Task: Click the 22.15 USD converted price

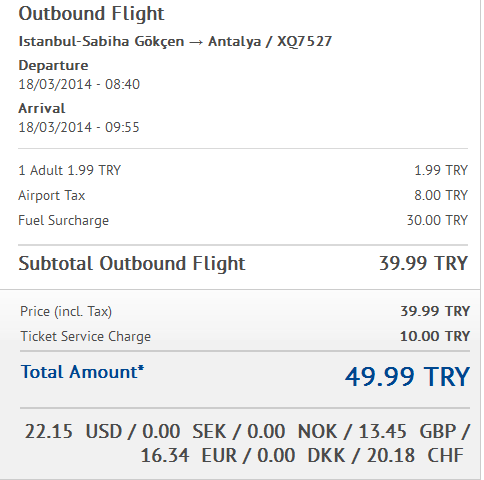Action: [x=73, y=431]
